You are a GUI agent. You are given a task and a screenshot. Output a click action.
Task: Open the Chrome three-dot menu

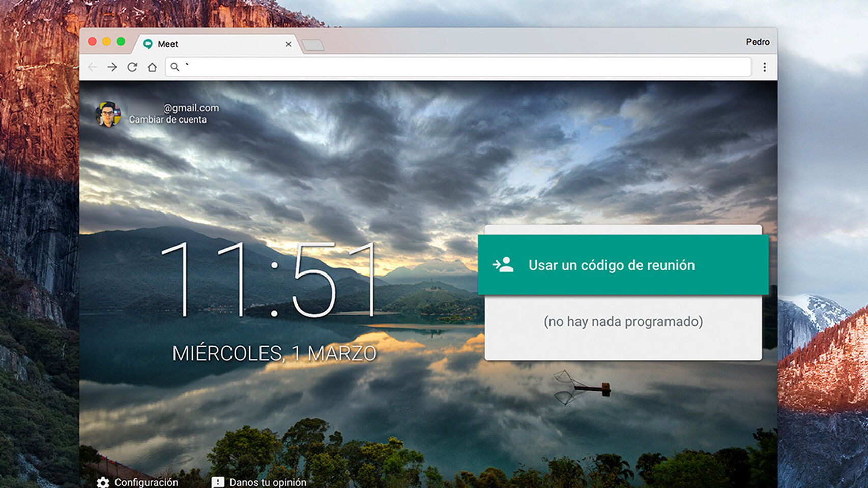(764, 67)
